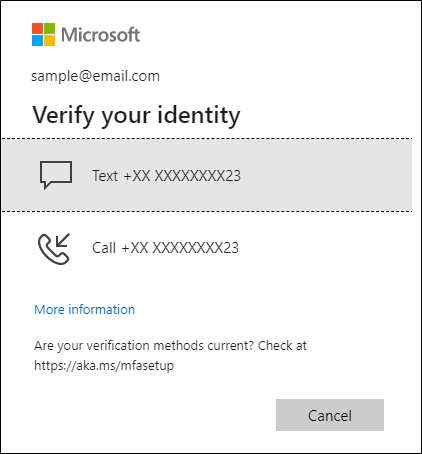This screenshot has width=422, height=454.
Task: Click the sample@email.com account label
Action: tap(95, 76)
